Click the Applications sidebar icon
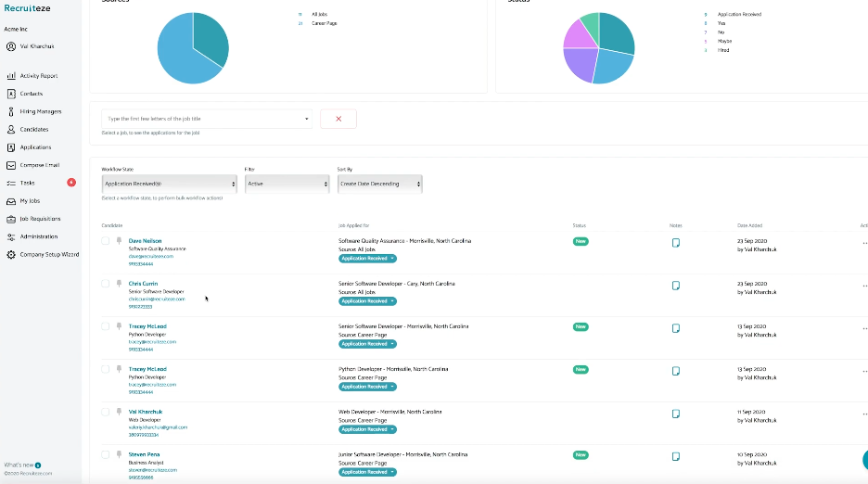 pyautogui.click(x=10, y=147)
